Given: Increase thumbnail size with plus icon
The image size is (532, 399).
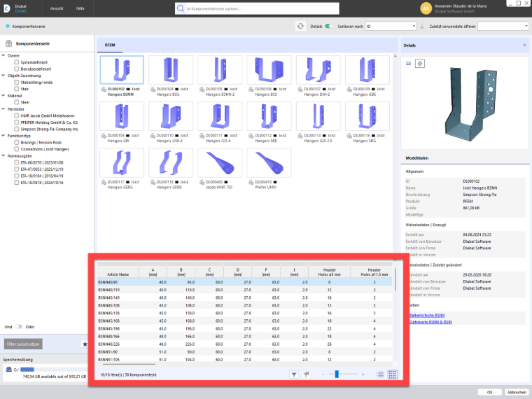Looking at the screenshot, I should pos(363,374).
